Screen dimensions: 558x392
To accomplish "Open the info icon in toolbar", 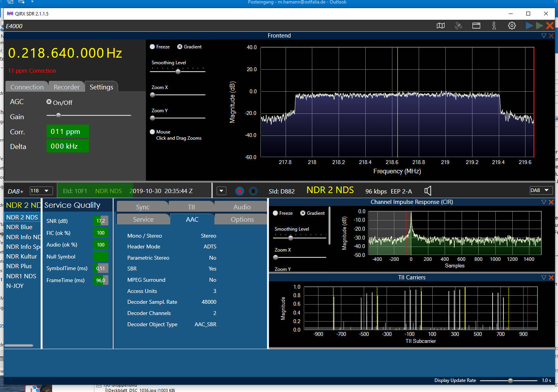I will [x=494, y=26].
